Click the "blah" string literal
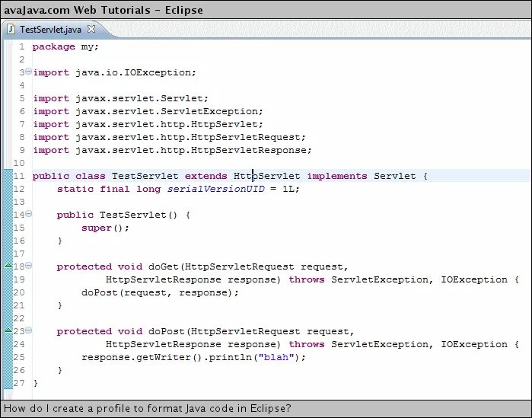The width and height of the screenshot is (532, 418). (276, 357)
